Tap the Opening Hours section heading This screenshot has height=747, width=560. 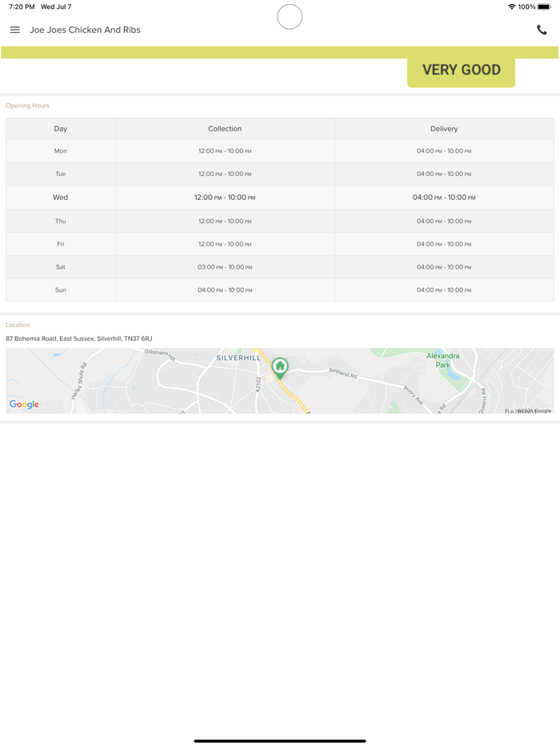click(27, 106)
